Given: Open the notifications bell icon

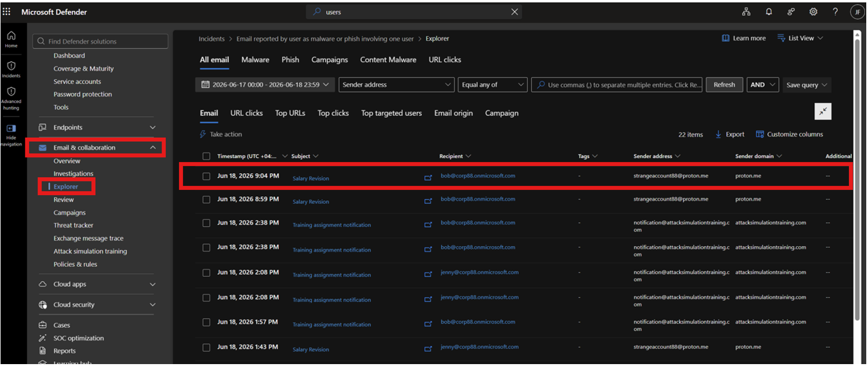Looking at the screenshot, I should point(769,12).
